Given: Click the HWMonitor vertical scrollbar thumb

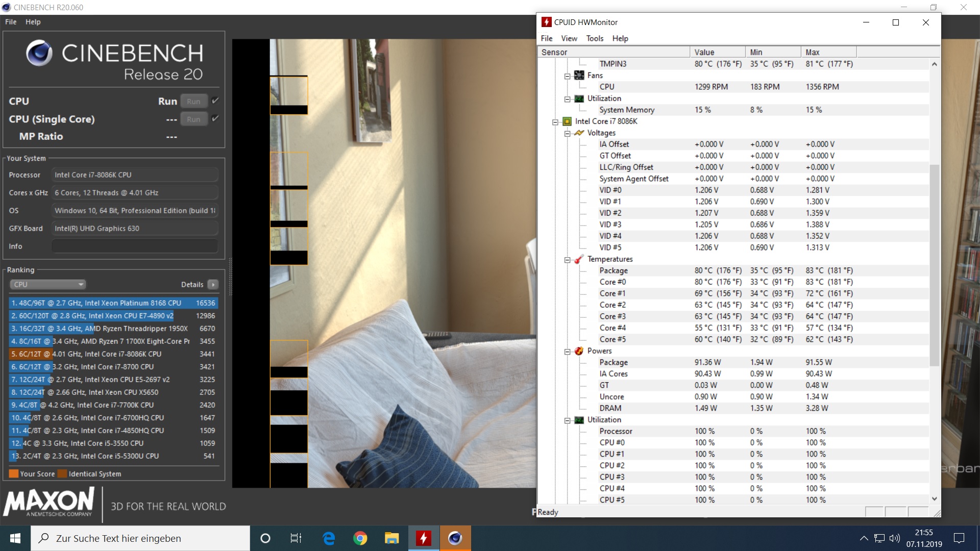Looking at the screenshot, I should 934,265.
